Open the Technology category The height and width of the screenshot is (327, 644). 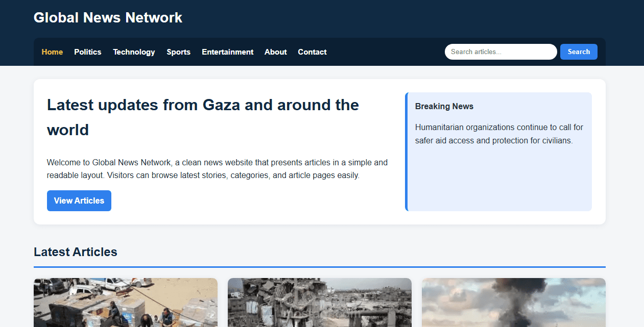[134, 52]
